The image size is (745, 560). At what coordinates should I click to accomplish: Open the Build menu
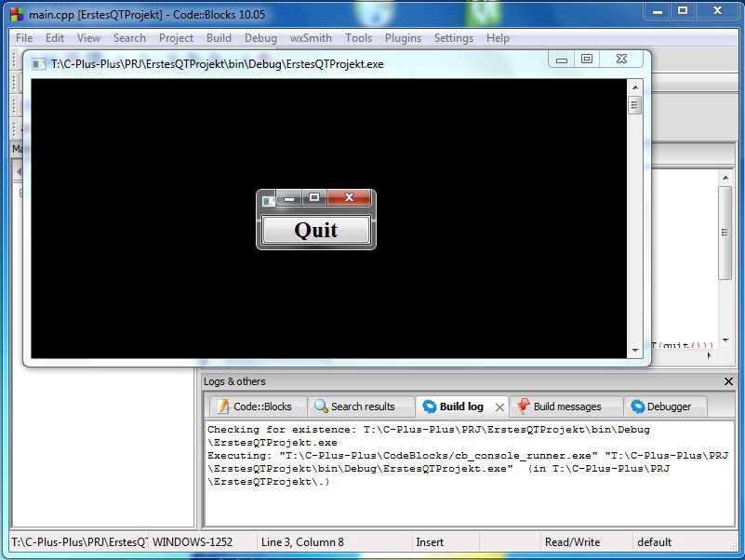point(219,38)
